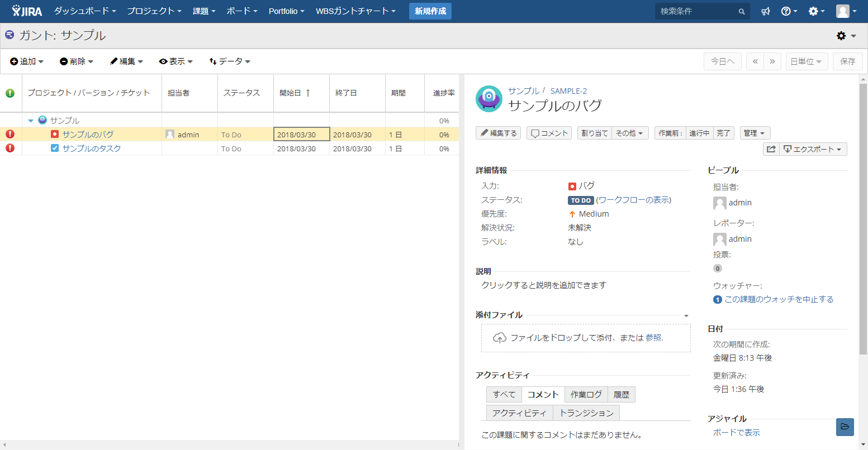Click the 今日へ button
Image resolution: width=868 pixels, height=450 pixels.
tap(723, 61)
